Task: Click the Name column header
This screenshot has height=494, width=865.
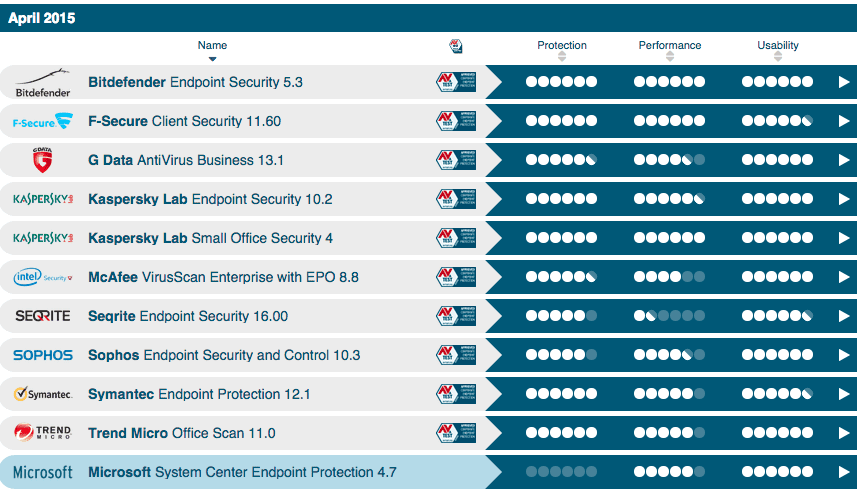Action: 212,45
